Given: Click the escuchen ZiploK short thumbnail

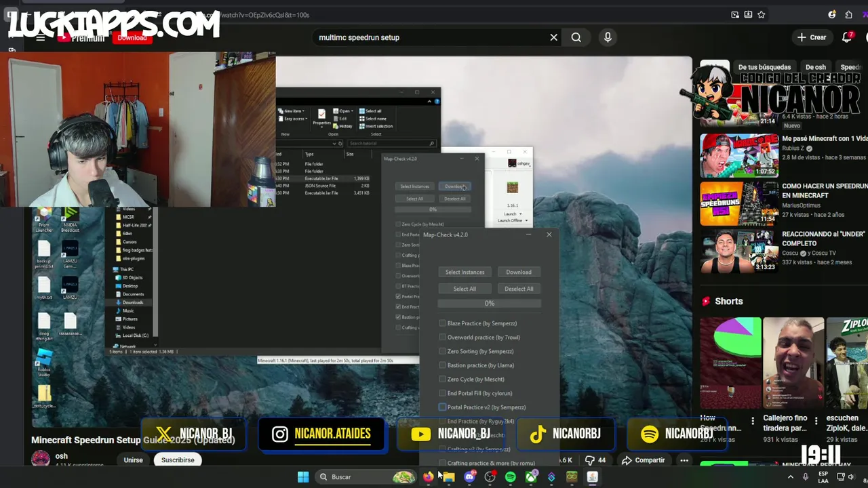Looking at the screenshot, I should (x=846, y=363).
